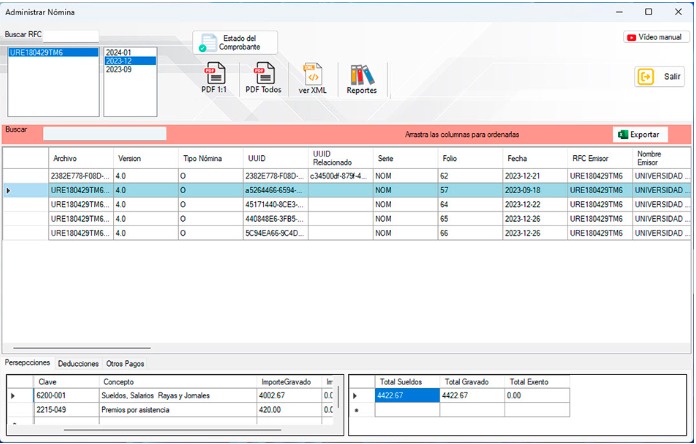Screen dimensions: 696x444
Task: Click the Buscar filter text box
Action: click(x=104, y=133)
